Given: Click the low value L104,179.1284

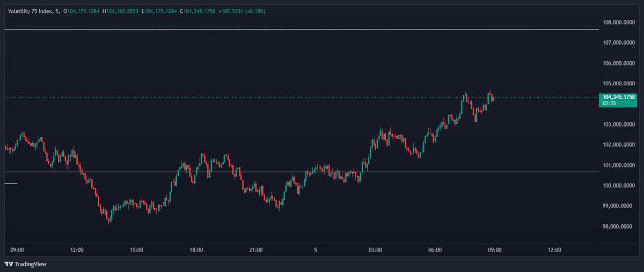Looking at the screenshot, I should tap(159, 11).
